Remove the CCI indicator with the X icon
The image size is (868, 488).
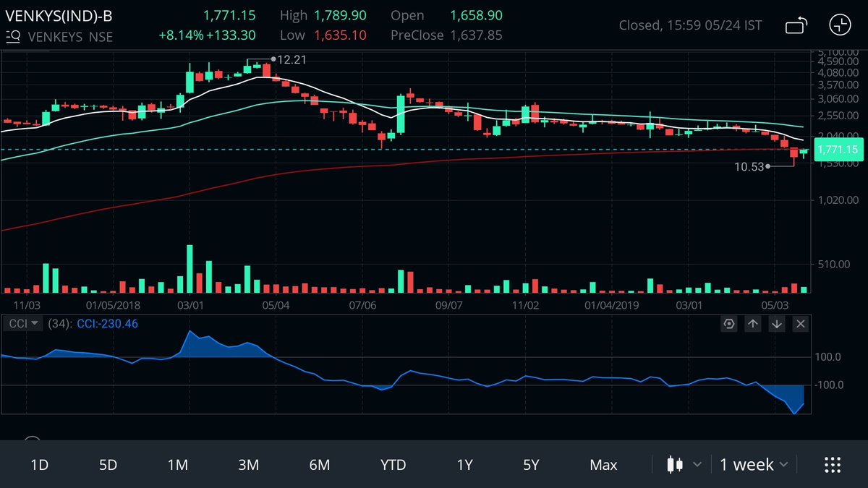point(800,324)
